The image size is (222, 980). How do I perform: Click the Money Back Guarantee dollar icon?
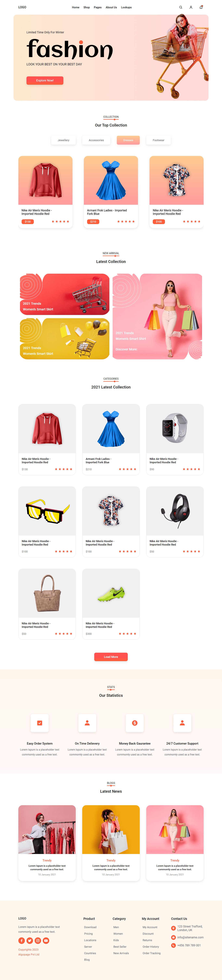135,723
